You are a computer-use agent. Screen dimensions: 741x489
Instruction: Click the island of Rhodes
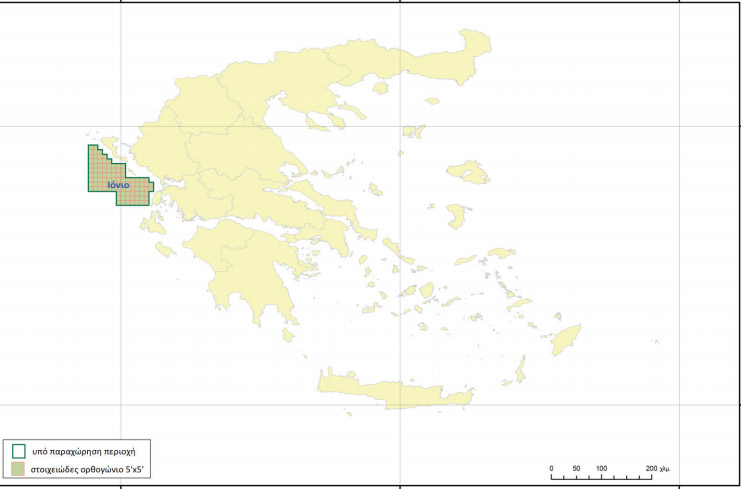pyautogui.click(x=567, y=338)
